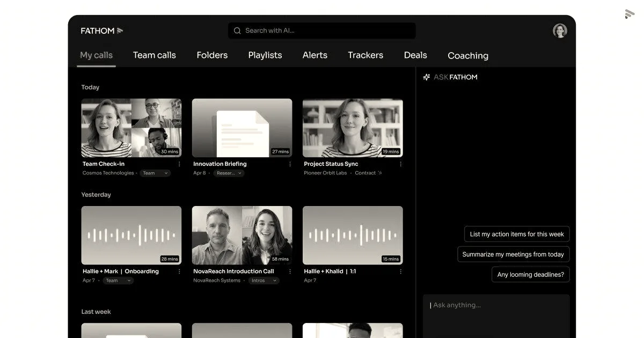This screenshot has width=644, height=338.
Task: Open the options menu for Project Status Sync
Action: coord(400,164)
